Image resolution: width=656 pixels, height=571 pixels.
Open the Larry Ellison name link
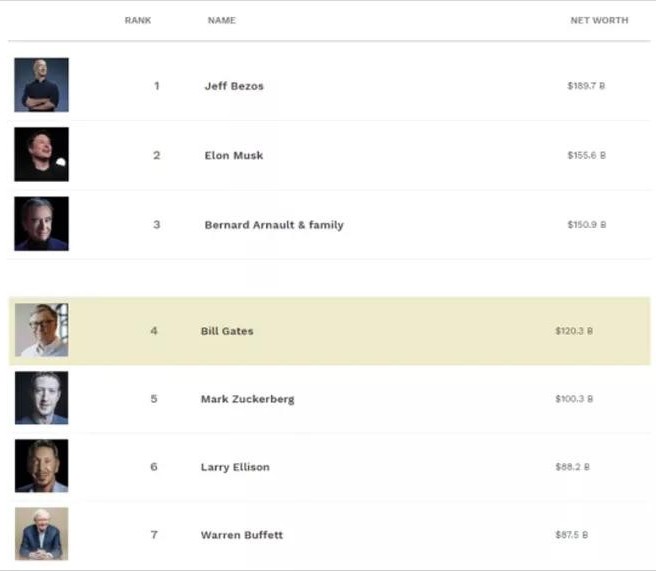tap(235, 467)
